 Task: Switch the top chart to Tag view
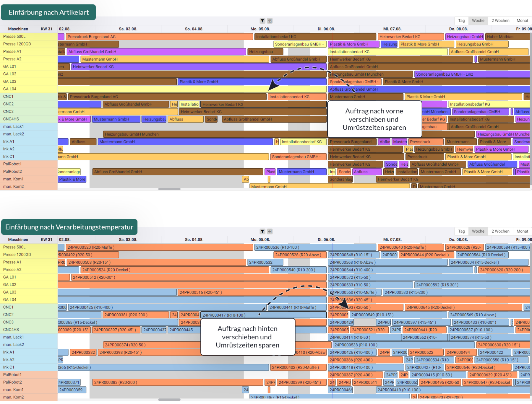(461, 20)
